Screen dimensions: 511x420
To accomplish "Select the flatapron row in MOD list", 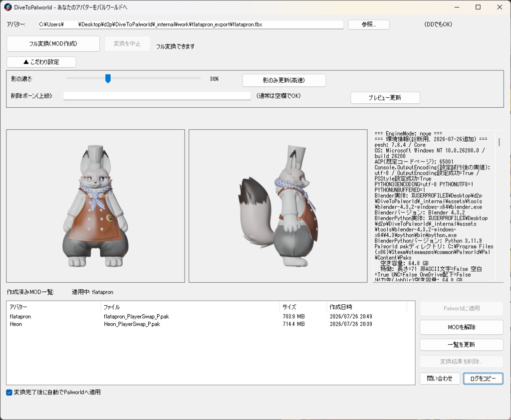I will coord(211,316).
